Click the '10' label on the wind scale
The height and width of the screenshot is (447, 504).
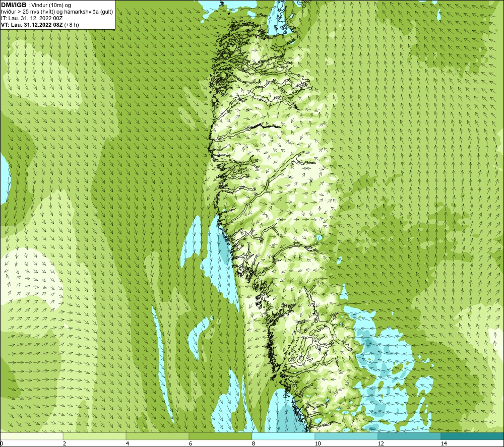point(318,443)
